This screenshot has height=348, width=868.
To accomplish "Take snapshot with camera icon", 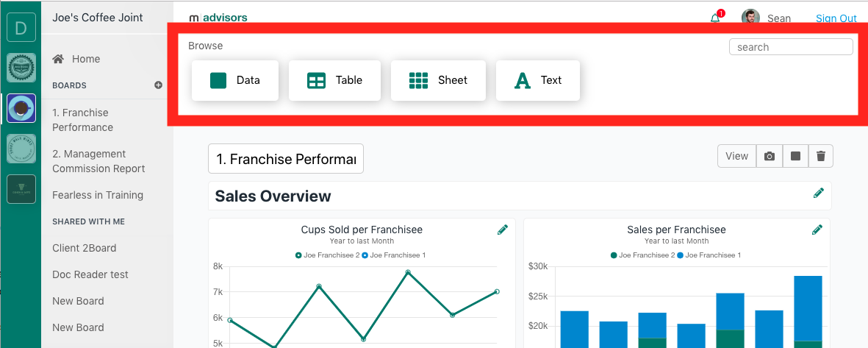I will (x=770, y=156).
